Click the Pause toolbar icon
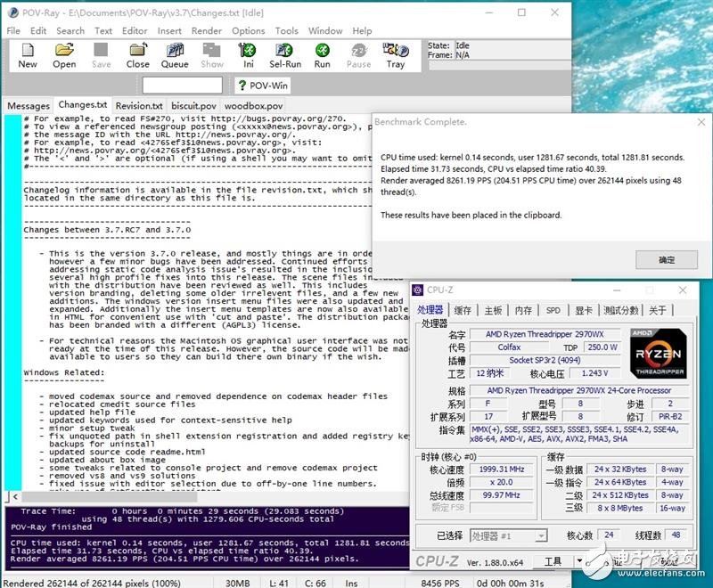713x588 pixels. (359, 55)
